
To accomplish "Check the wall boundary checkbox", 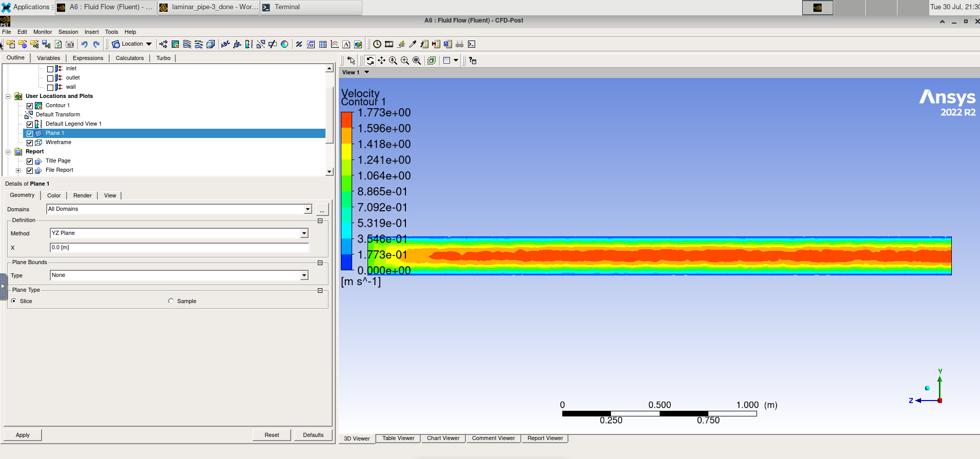I will pos(50,87).
